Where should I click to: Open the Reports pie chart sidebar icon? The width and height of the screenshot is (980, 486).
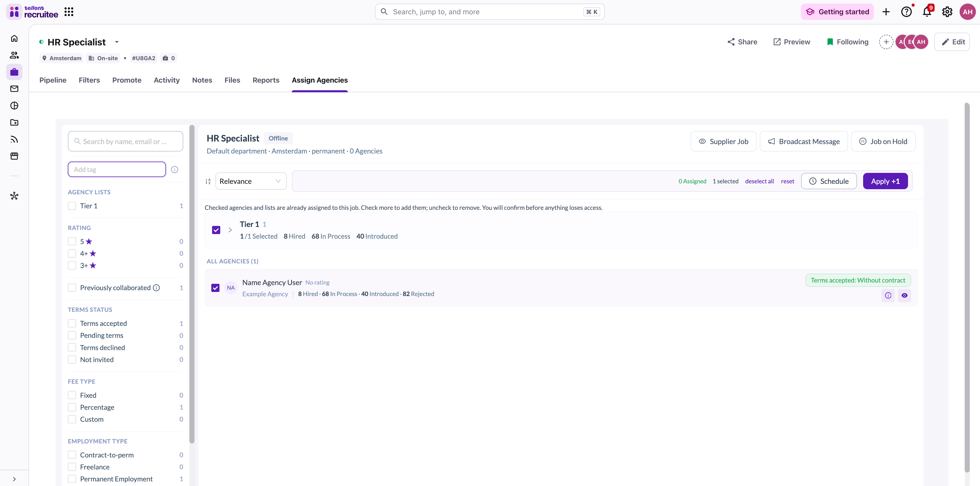[x=14, y=106]
